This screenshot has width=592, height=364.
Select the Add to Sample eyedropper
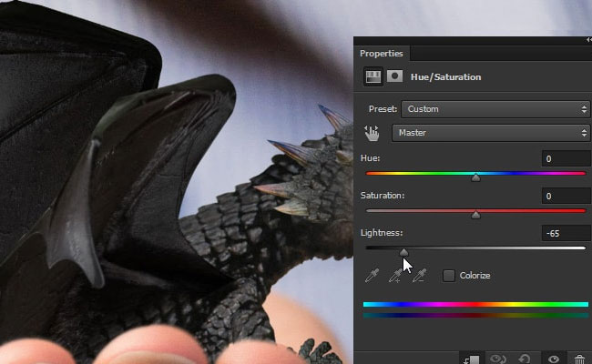point(395,276)
